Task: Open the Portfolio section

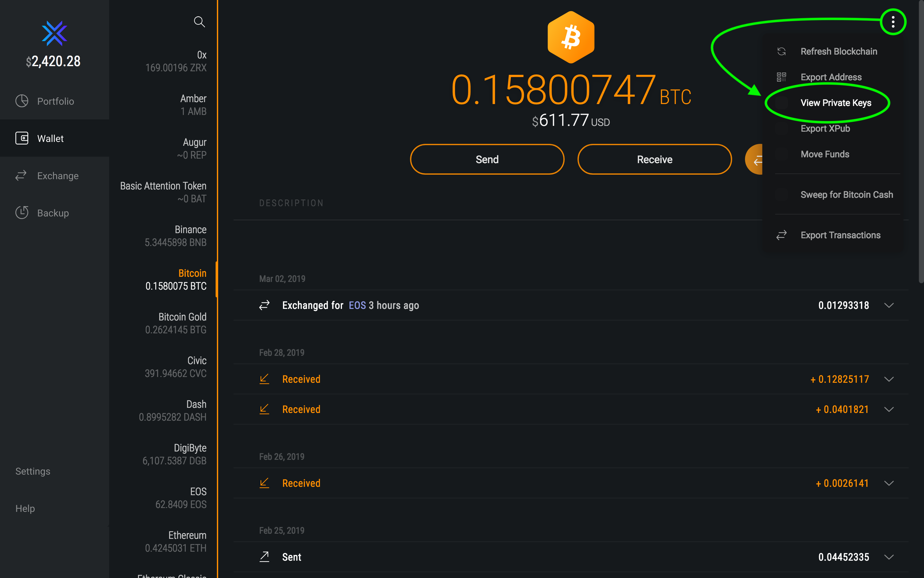Action: 55,101
